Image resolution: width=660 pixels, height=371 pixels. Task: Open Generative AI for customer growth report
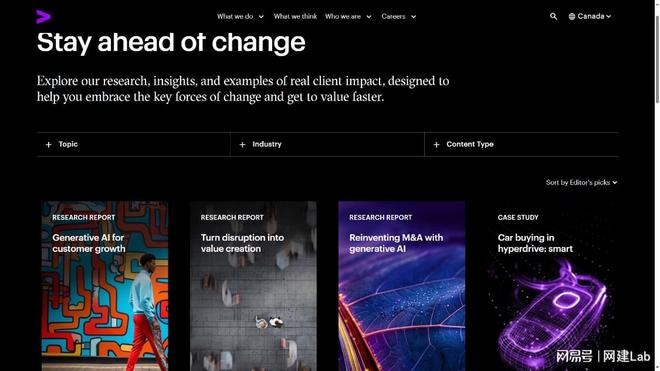104,286
